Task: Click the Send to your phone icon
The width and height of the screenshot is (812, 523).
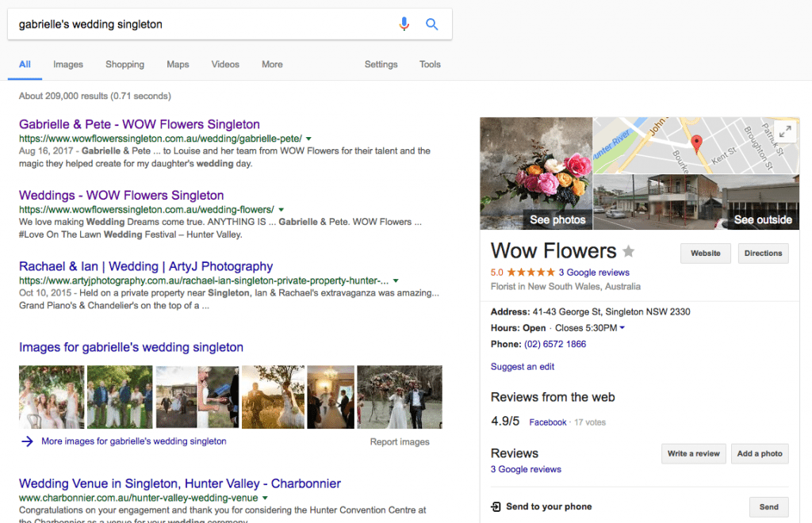Action: coord(496,507)
